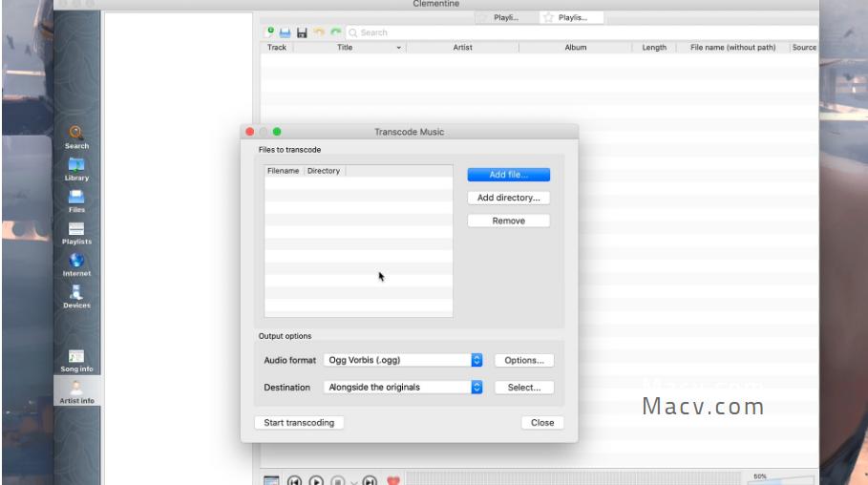Open the Title column header dropdown arrow
Viewport: 868px width, 485px height.
pyautogui.click(x=398, y=48)
